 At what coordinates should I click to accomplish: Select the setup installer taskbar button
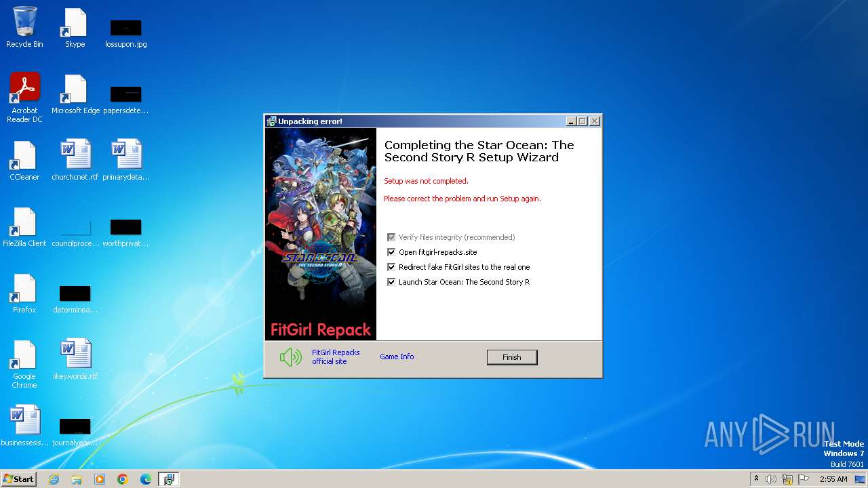click(x=169, y=479)
